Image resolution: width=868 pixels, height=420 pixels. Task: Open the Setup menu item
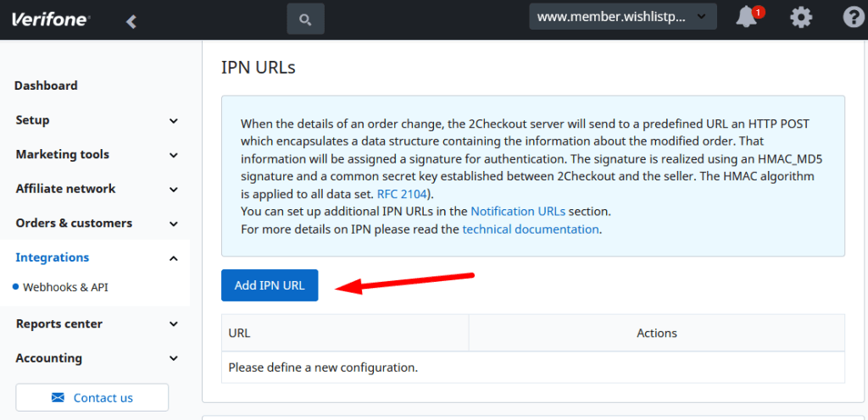coord(33,120)
